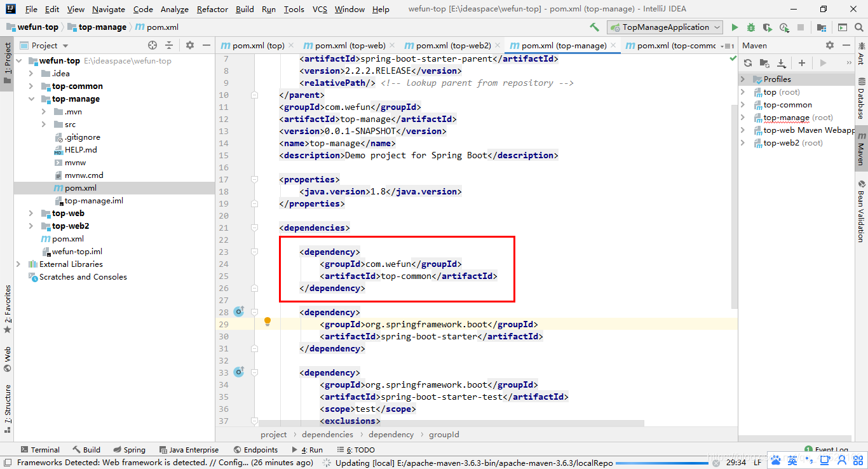The image size is (868, 469).
Task: Open TopManageApplication run configuration dropdown
Action: coord(665,27)
